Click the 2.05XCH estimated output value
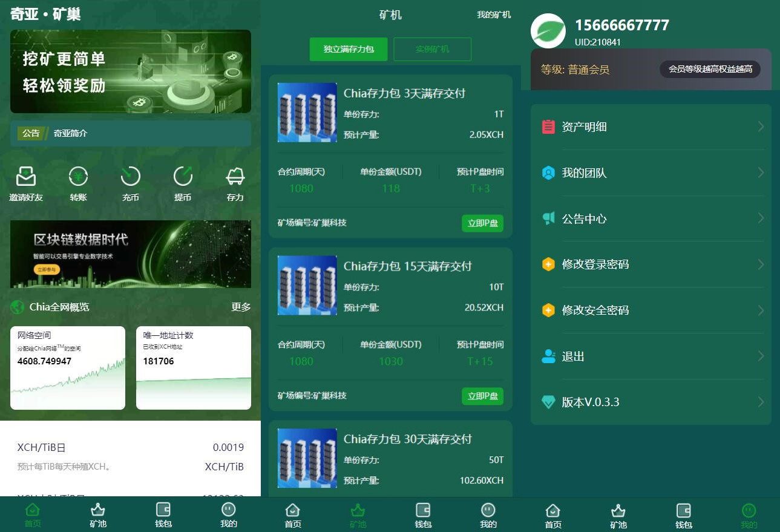780x532 pixels. [x=487, y=135]
